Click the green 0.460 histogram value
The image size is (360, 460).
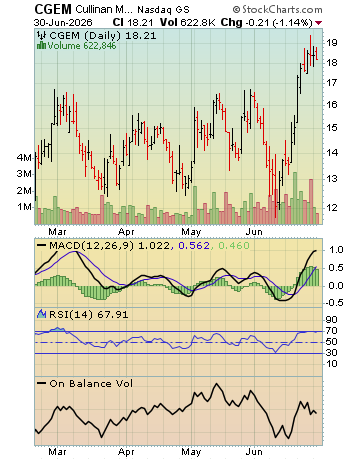(234, 246)
